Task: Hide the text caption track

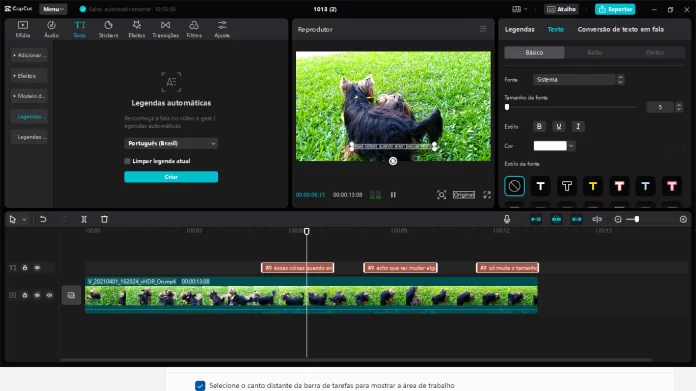Action: tap(37, 268)
